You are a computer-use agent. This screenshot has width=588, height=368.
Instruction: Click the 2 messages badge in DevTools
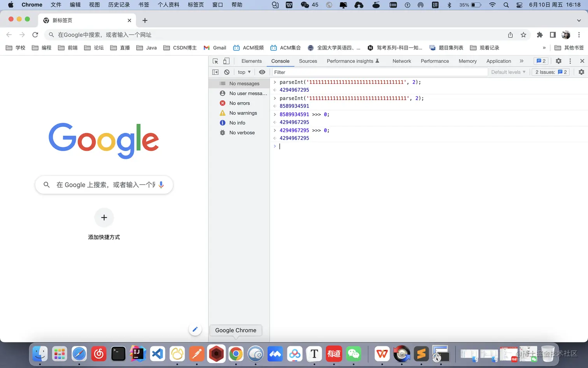point(541,61)
